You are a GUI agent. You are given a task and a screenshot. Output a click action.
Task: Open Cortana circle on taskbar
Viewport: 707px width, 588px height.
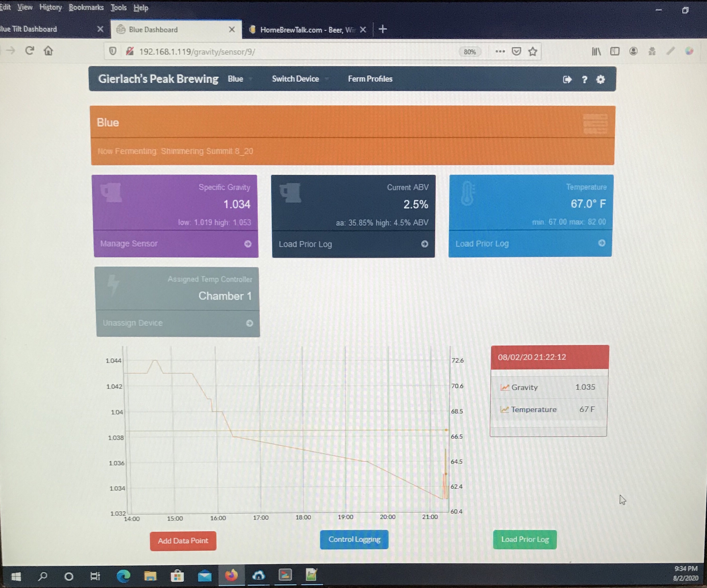click(x=69, y=577)
